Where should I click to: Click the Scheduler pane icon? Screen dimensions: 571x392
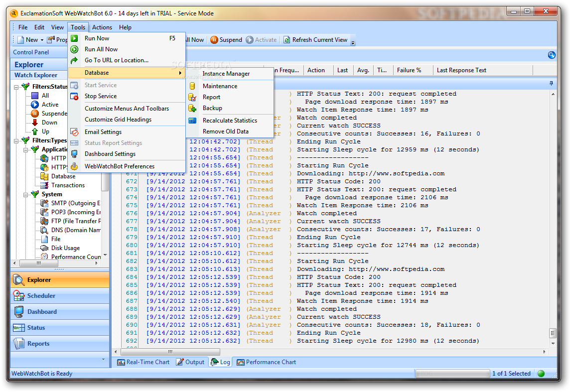point(18,296)
